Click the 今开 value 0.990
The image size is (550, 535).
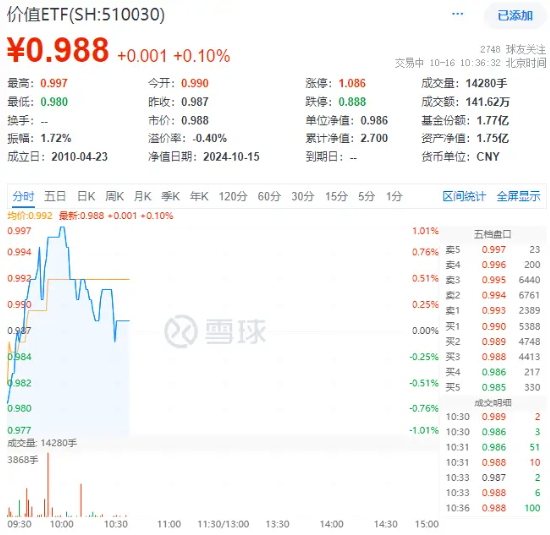coord(195,83)
